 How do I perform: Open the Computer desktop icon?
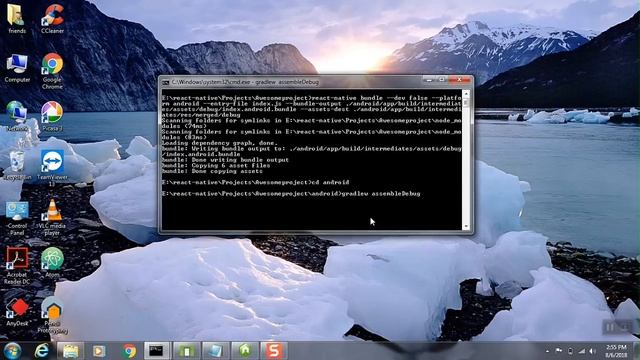[x=17, y=67]
